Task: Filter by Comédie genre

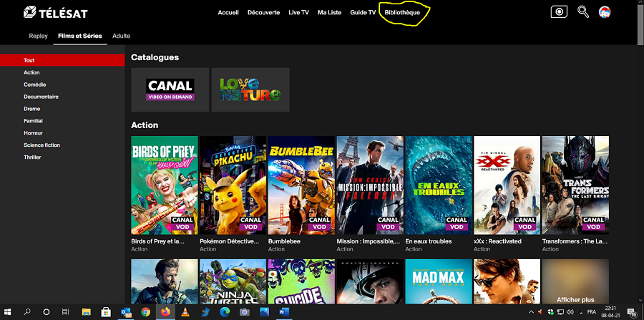Action: (x=35, y=84)
